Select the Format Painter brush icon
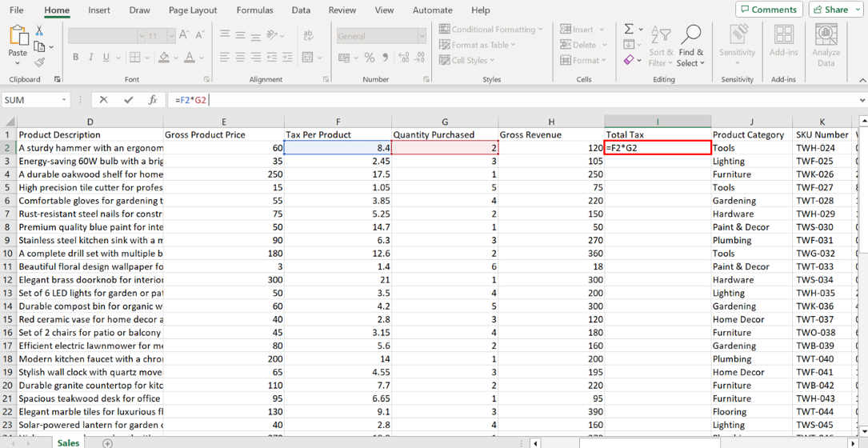The image size is (868, 448). tap(39, 62)
